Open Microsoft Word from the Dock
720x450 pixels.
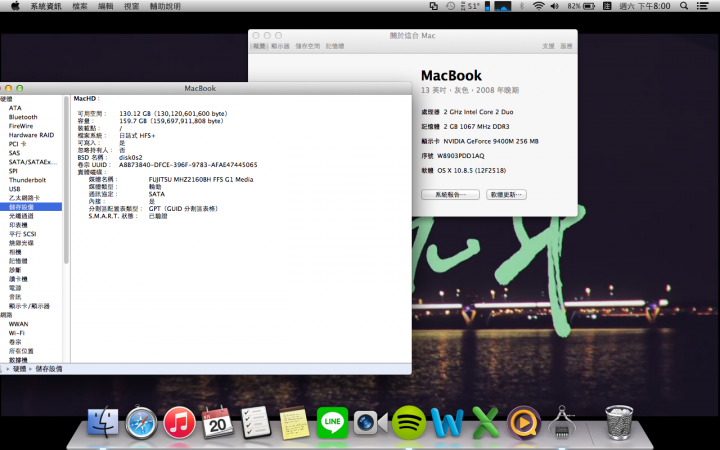point(447,422)
